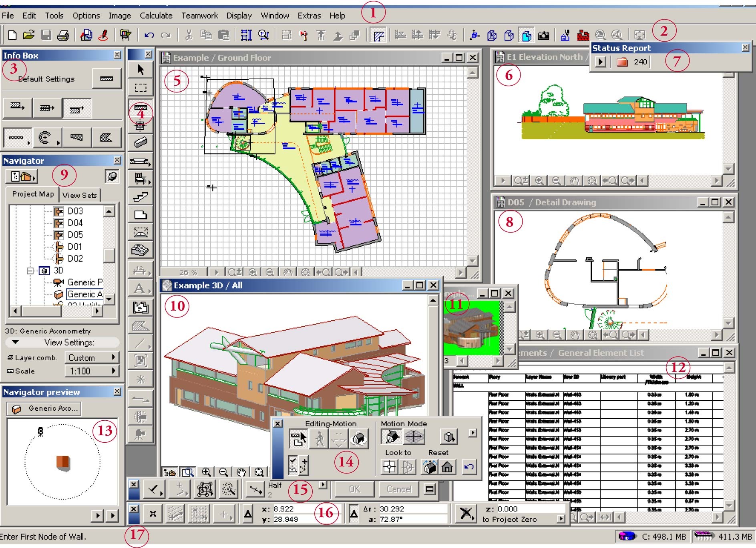Open the Layer comb. Custom dropdown
This screenshot has width=756, height=548.
pos(92,357)
